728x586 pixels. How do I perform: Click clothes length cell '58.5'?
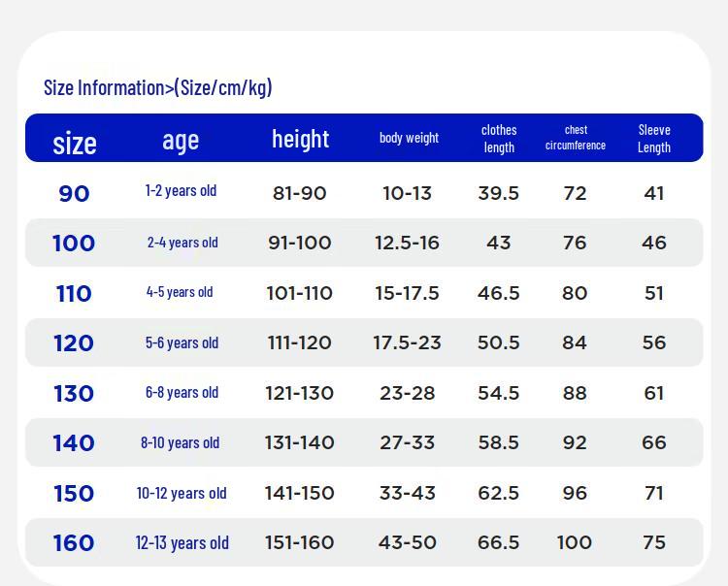(x=499, y=442)
